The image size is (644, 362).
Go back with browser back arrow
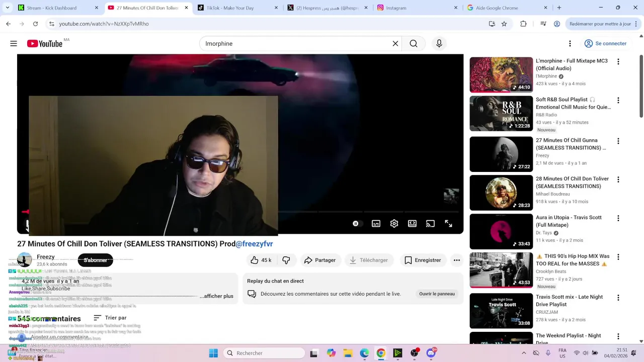click(x=8, y=24)
